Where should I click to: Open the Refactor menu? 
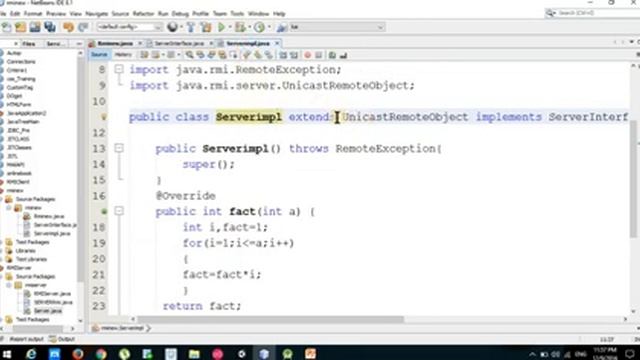pos(143,14)
